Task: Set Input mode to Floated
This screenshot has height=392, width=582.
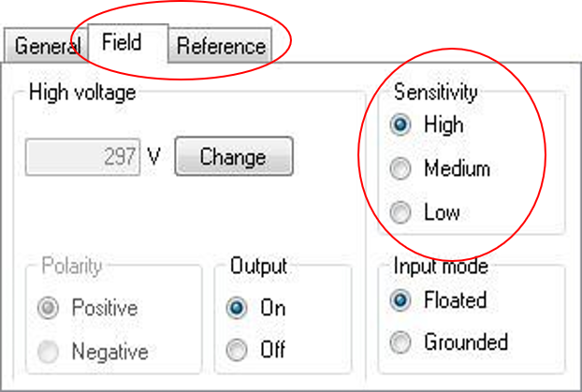Action: 401,300
